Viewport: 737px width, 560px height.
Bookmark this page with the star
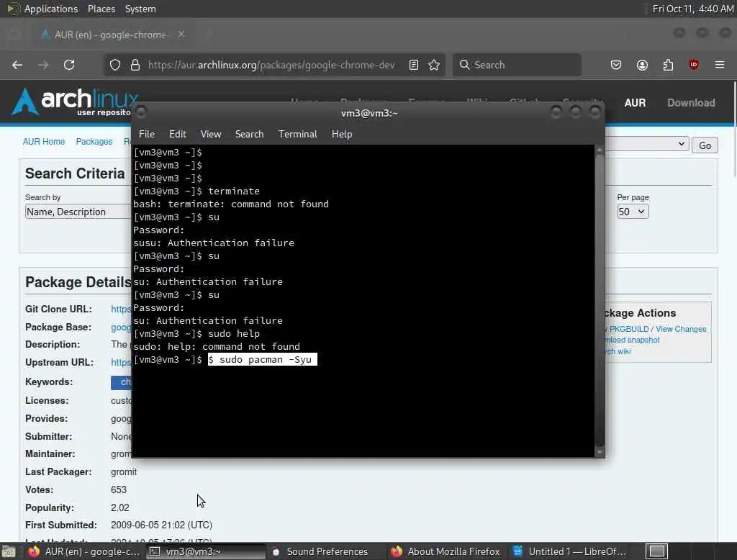point(434,65)
